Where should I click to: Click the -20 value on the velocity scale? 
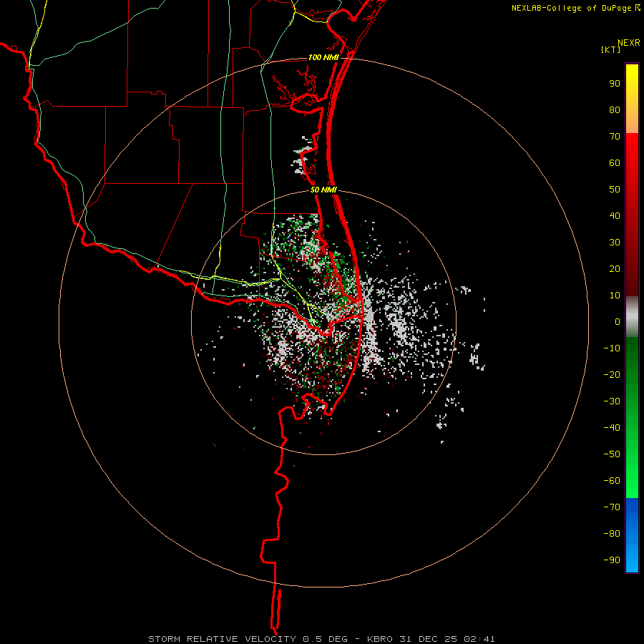pos(612,374)
